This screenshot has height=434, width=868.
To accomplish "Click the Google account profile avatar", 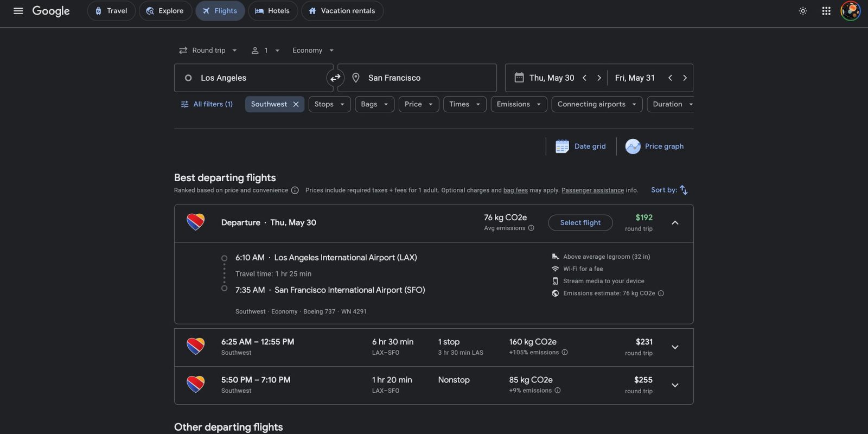I will [850, 11].
